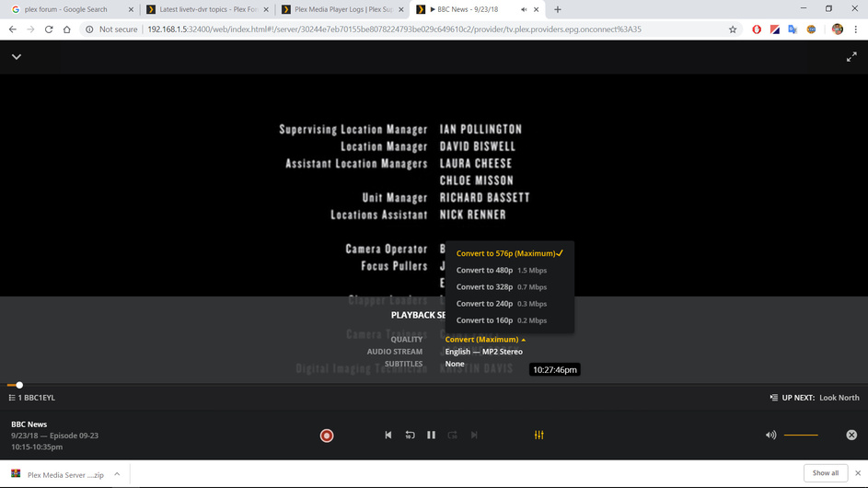Select Convert to 240p 0.3 Mbps
Image resolution: width=868 pixels, height=488 pixels.
pyautogui.click(x=509, y=304)
